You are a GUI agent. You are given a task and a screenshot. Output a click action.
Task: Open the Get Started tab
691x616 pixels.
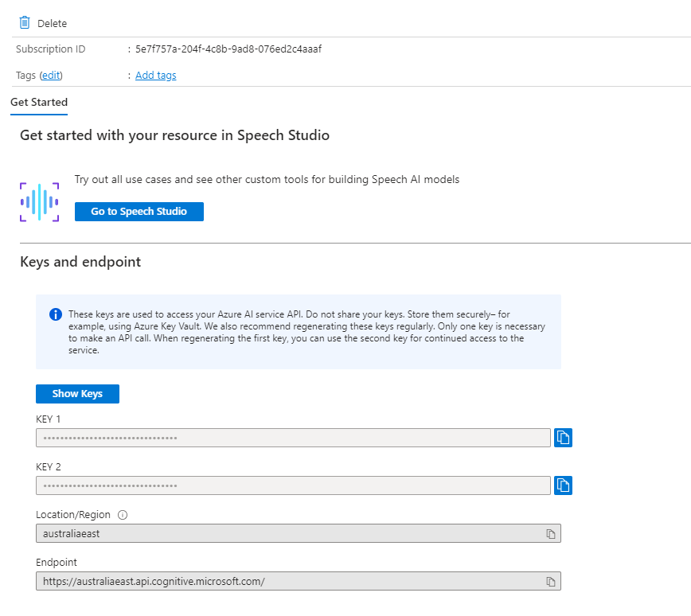39,102
